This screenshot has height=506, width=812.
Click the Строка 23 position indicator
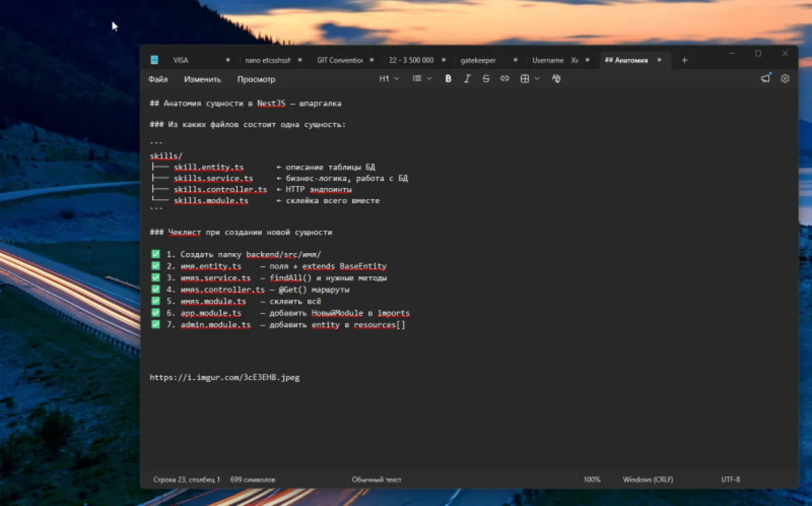[x=186, y=479]
